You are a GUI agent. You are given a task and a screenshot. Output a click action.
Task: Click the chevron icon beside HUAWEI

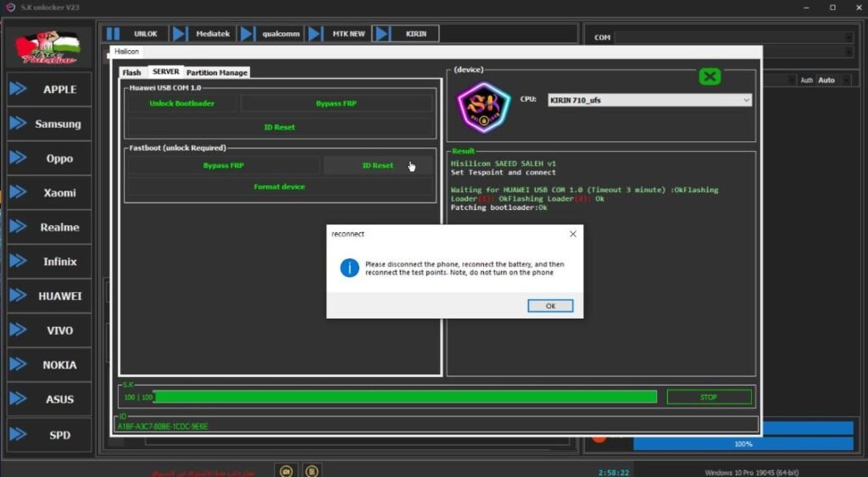click(x=19, y=296)
